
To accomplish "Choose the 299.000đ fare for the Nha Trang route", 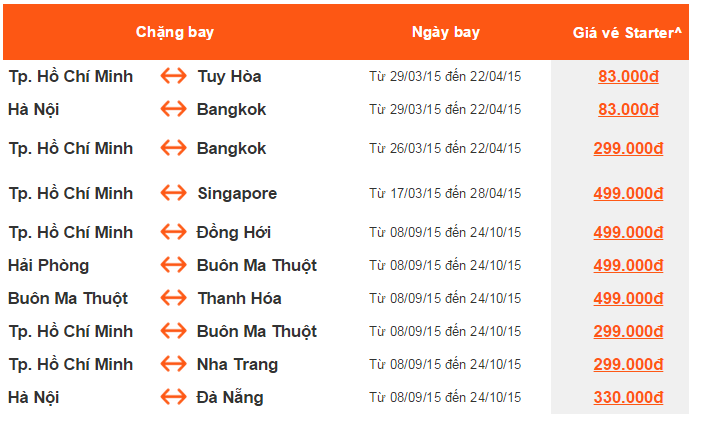I will point(628,364).
